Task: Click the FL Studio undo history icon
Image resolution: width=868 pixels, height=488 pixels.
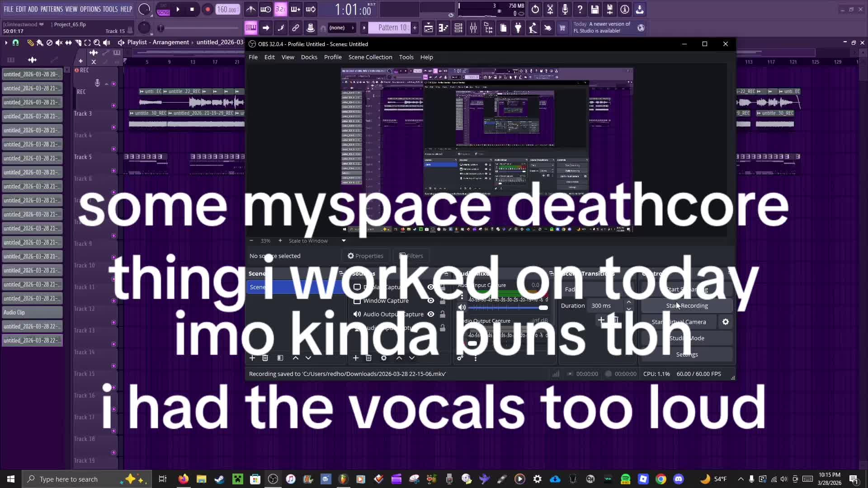Action: [535, 9]
